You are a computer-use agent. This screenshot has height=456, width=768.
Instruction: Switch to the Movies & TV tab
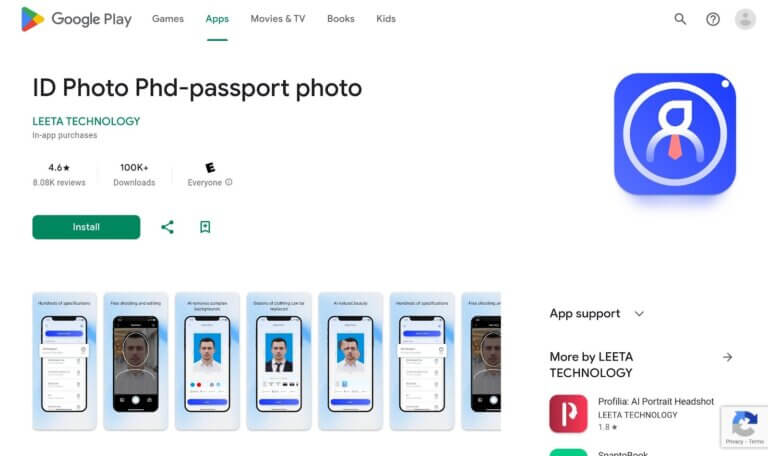coord(278,19)
